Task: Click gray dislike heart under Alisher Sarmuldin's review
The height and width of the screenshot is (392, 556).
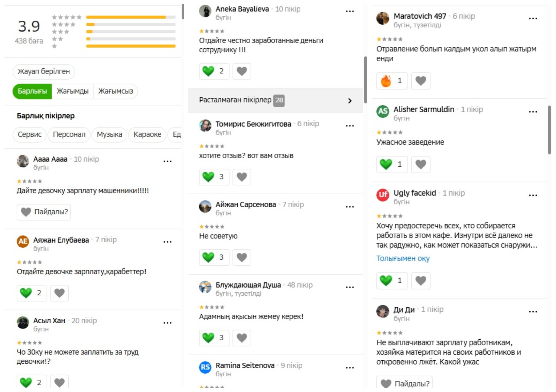Action: pos(421,164)
